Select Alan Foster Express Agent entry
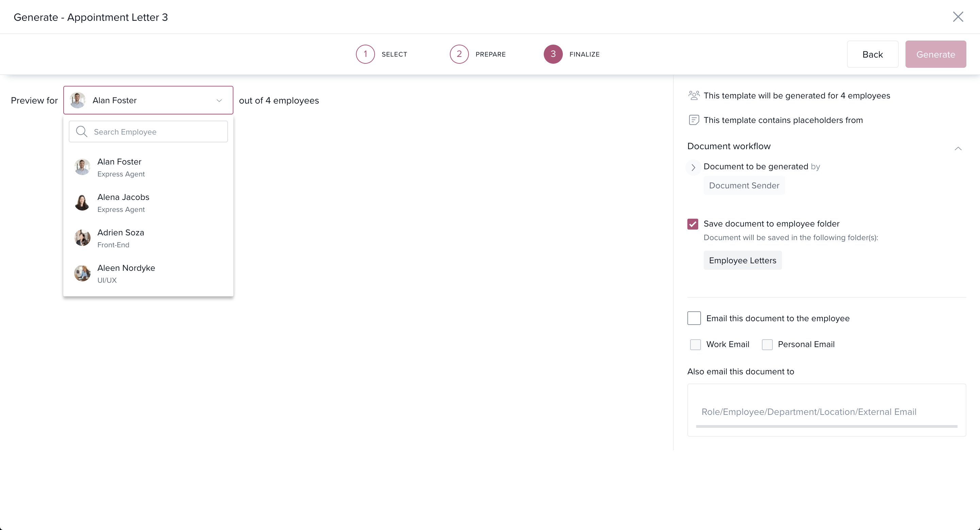Viewport: 980px width, 530px height. [x=121, y=167]
